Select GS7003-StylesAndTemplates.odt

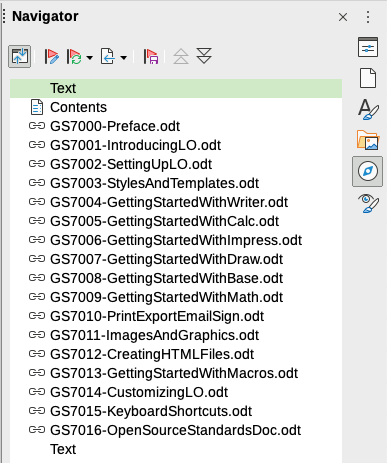[x=154, y=183]
